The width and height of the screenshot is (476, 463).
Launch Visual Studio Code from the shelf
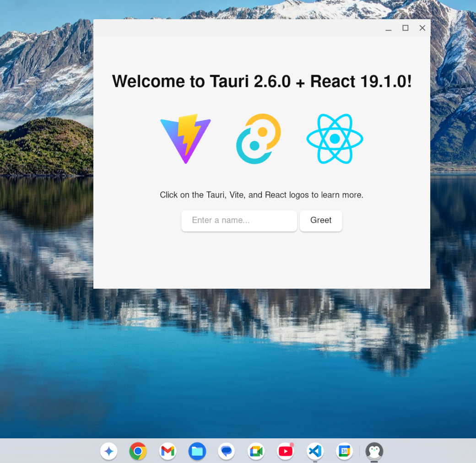pos(315,451)
